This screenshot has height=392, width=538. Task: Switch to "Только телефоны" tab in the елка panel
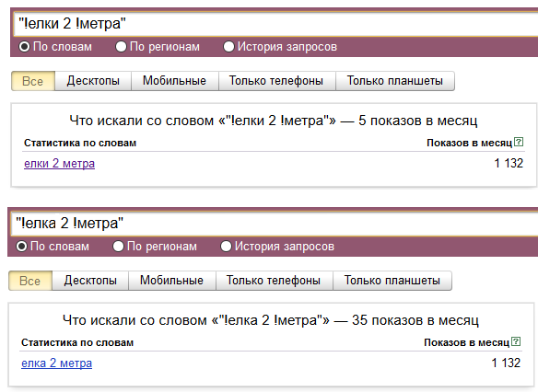tap(275, 281)
